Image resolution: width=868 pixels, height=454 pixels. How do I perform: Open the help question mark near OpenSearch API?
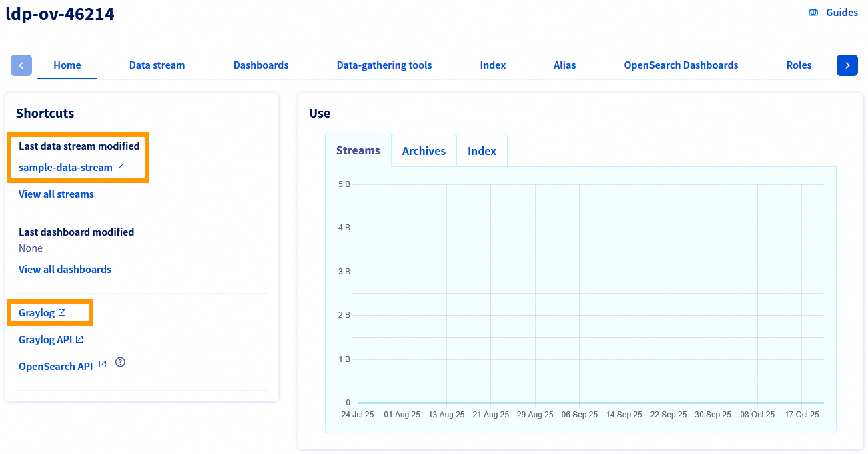120,361
